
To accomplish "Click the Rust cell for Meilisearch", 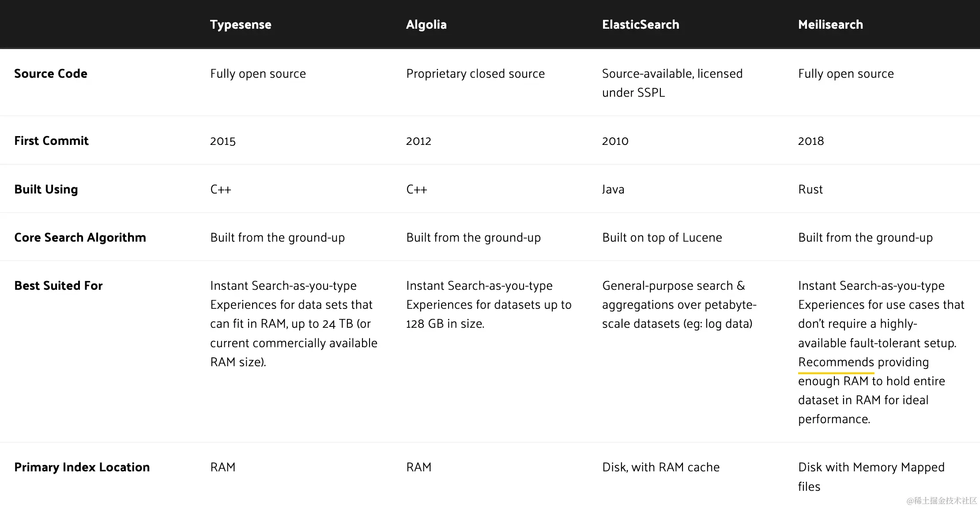I will click(x=810, y=190).
